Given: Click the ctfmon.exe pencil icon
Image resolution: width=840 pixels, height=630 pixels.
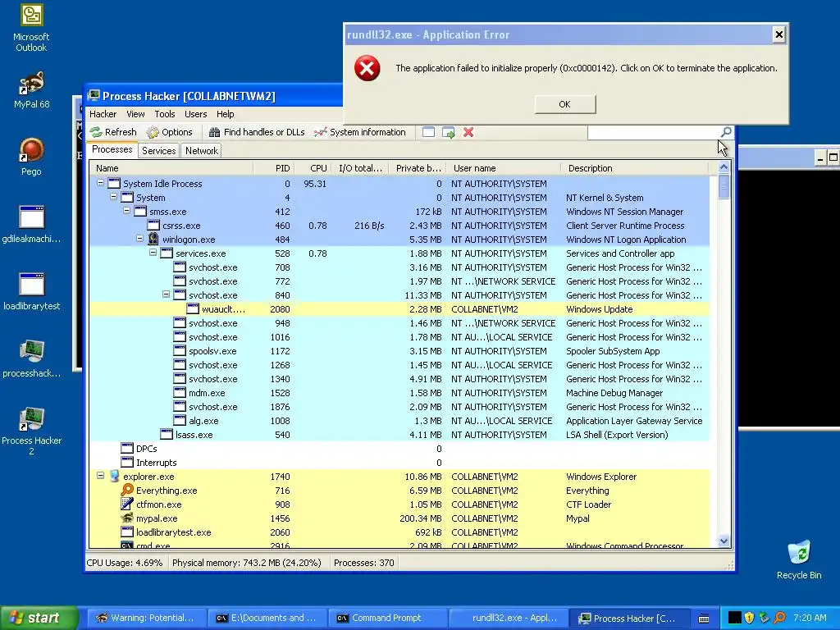Looking at the screenshot, I should (x=127, y=504).
